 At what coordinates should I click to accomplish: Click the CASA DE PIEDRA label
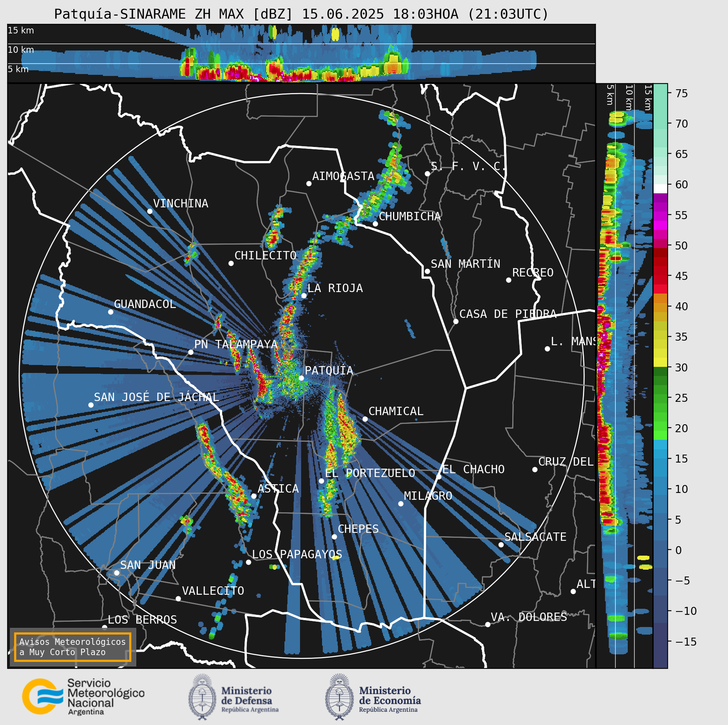(508, 314)
